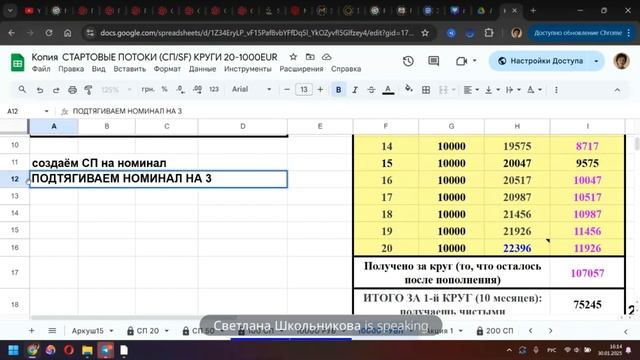Open the Arial font dropdown

click(x=251, y=89)
